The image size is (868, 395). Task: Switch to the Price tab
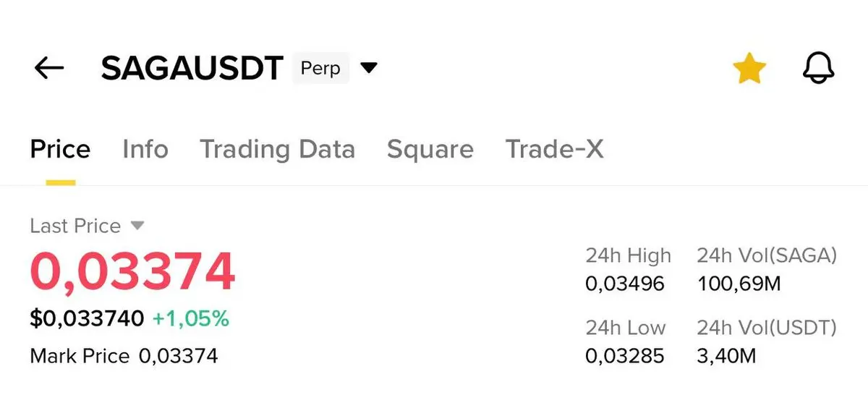pos(60,150)
